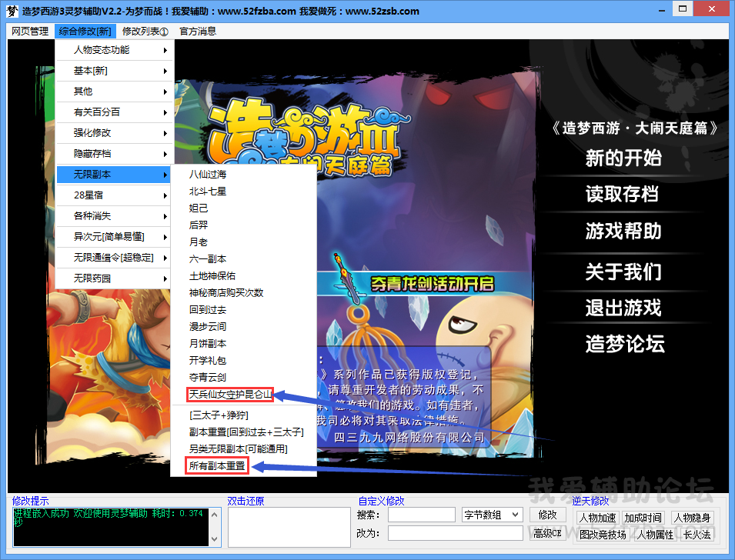Open the 字节数组 type dropdown
Screen dimensions: 735x560
(493, 515)
